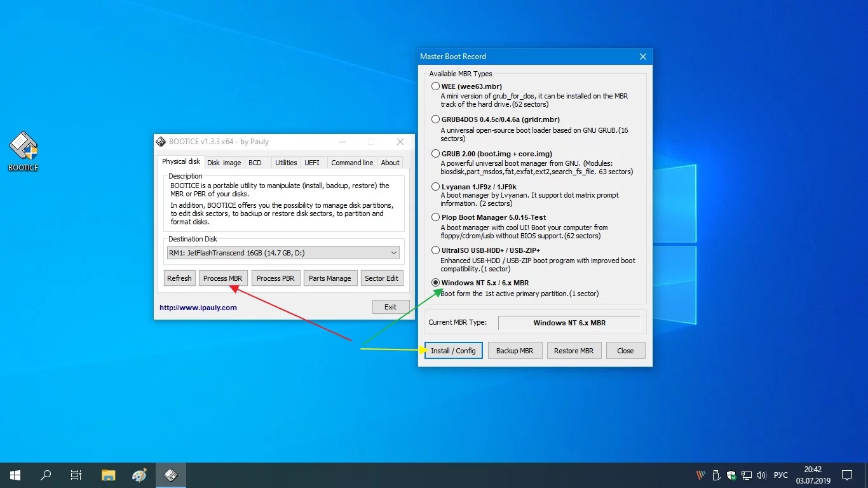This screenshot has width=868, height=488.
Task: Open Windows Security shield tray icon
Action: (731, 475)
